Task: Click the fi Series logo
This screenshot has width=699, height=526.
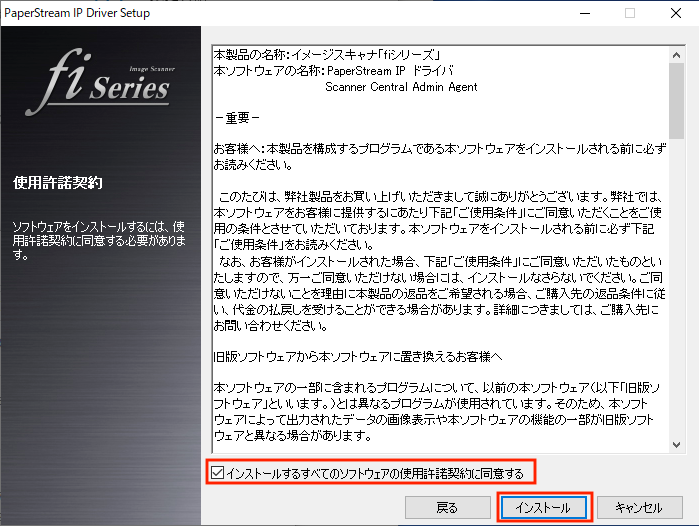Action: click(x=101, y=82)
